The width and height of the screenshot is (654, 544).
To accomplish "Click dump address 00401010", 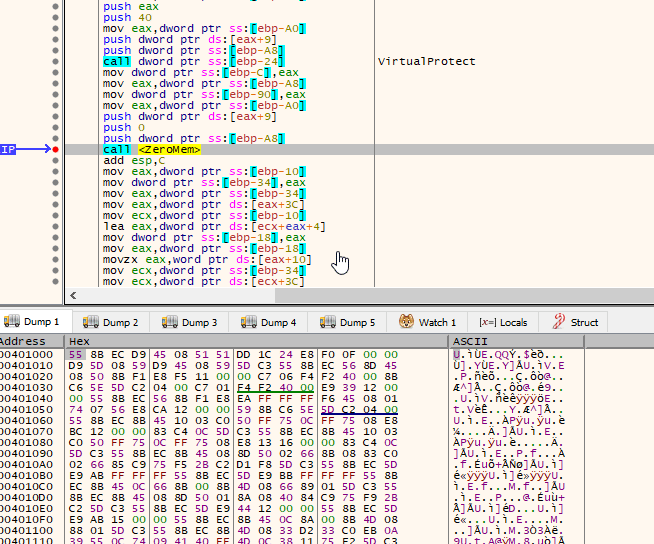I will coord(27,365).
